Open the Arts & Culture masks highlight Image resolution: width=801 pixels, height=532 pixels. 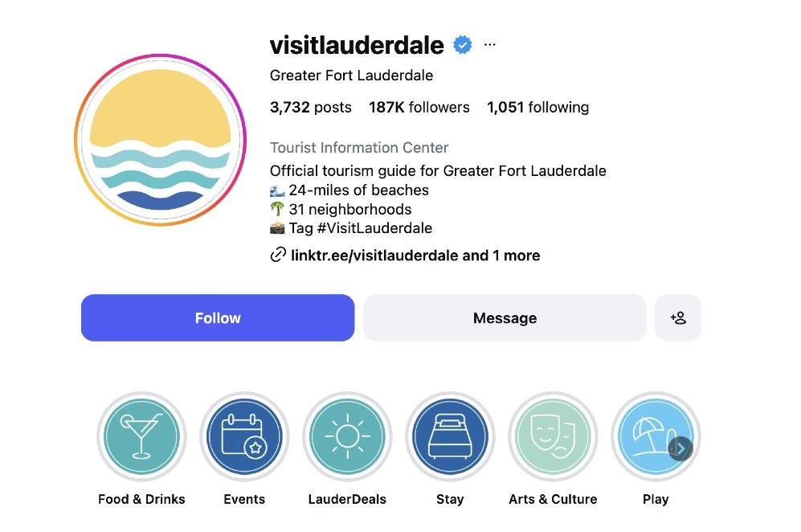coord(553,436)
